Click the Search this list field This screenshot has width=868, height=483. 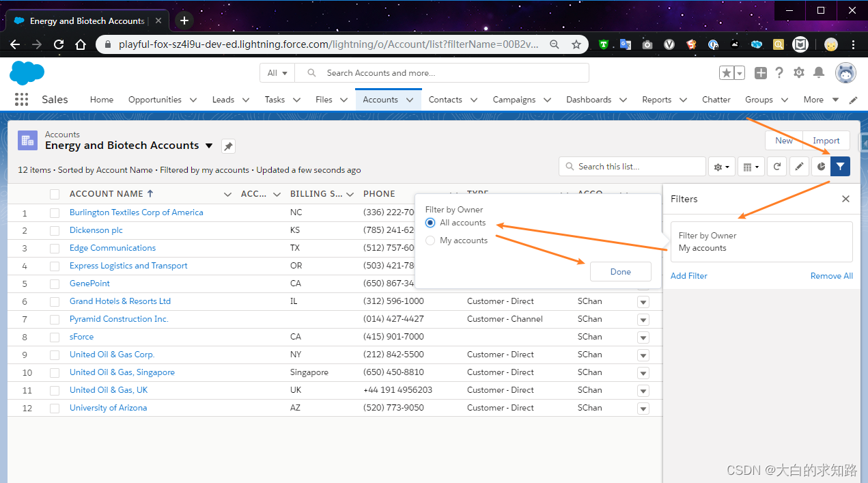pyautogui.click(x=632, y=166)
